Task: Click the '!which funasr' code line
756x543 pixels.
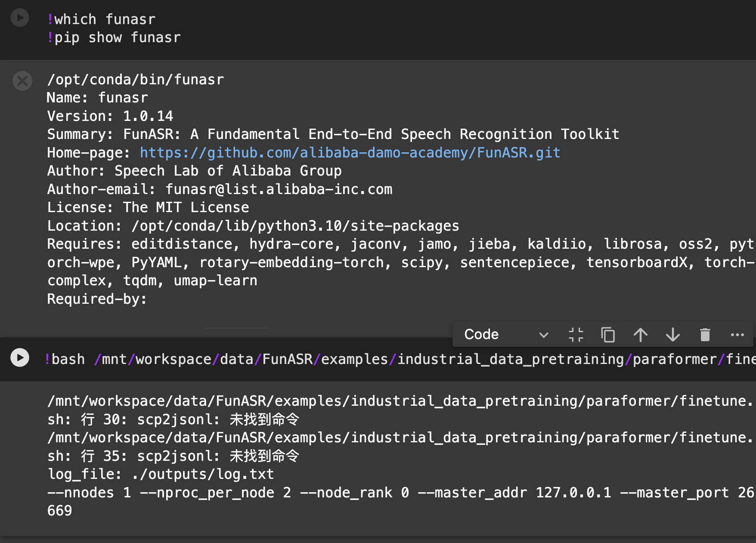Action: click(x=102, y=19)
